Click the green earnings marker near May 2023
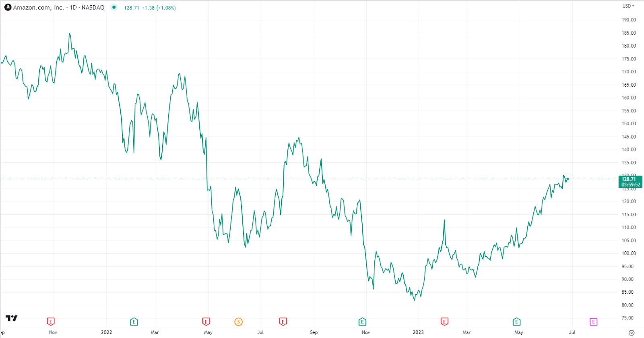 pos(516,321)
